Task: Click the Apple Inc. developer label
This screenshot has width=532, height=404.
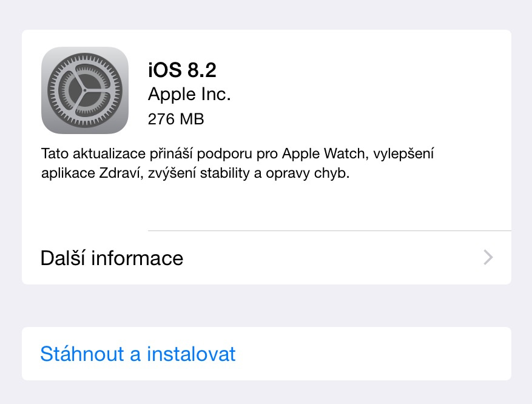Action: click(x=189, y=94)
